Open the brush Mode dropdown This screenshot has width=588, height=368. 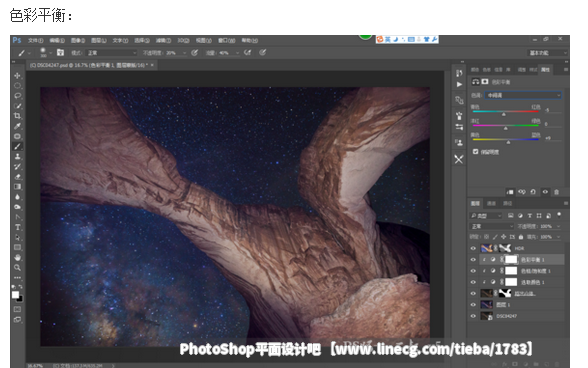click(111, 53)
